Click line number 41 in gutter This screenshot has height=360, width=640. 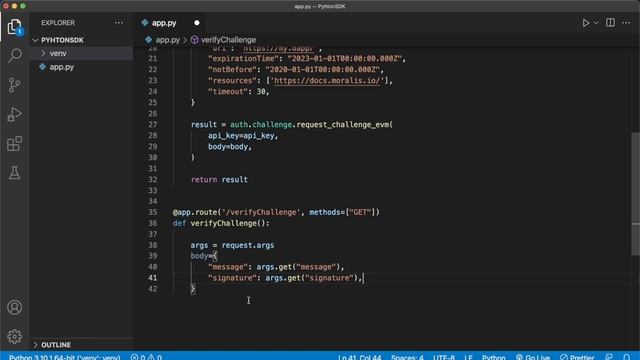coord(152,278)
